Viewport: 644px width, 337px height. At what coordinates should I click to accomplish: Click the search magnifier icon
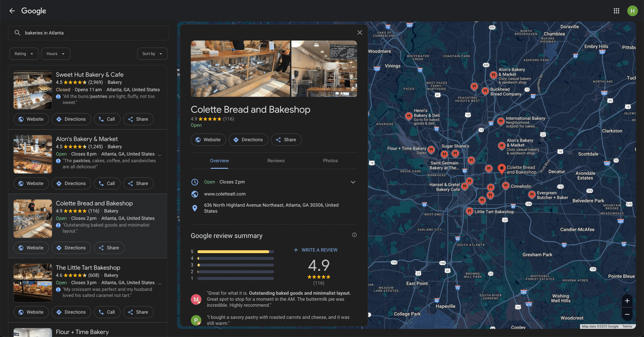click(17, 33)
